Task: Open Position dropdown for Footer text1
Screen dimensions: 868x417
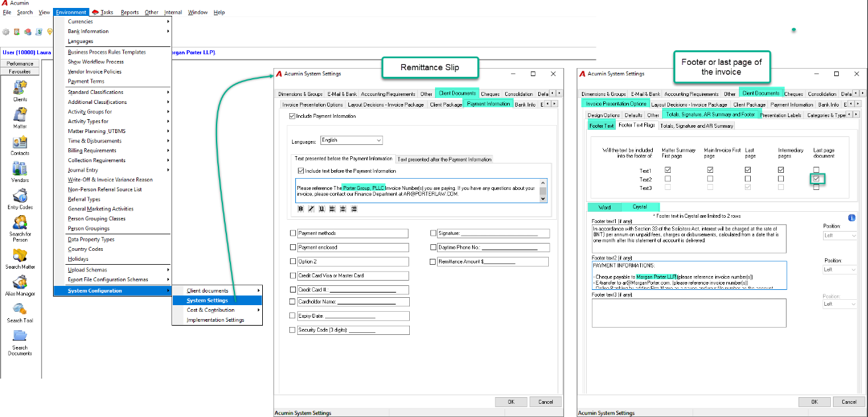Action: pos(840,236)
